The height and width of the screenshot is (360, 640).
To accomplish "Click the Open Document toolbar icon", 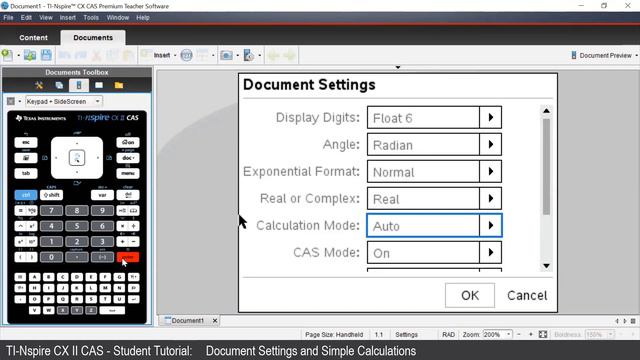I will 29,55.
